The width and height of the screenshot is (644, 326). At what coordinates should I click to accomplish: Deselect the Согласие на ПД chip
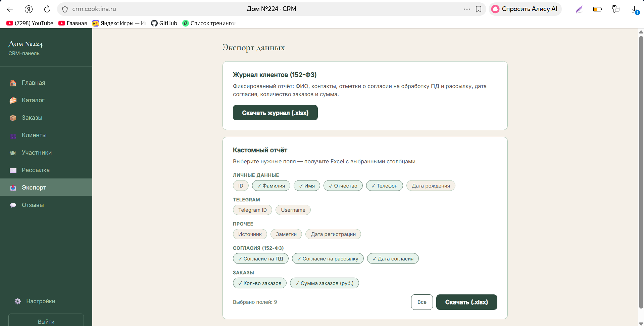(260, 258)
